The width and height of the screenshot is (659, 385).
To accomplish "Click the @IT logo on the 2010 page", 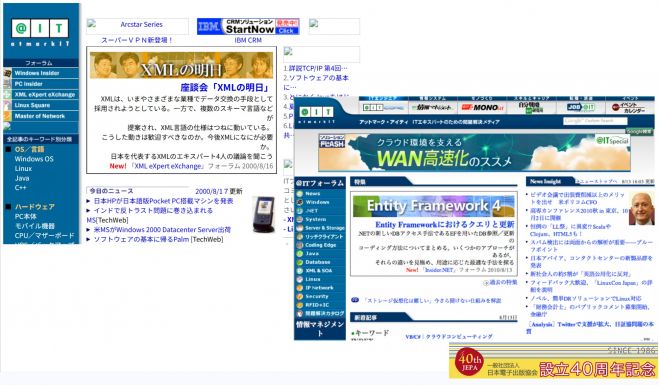I will [316, 114].
